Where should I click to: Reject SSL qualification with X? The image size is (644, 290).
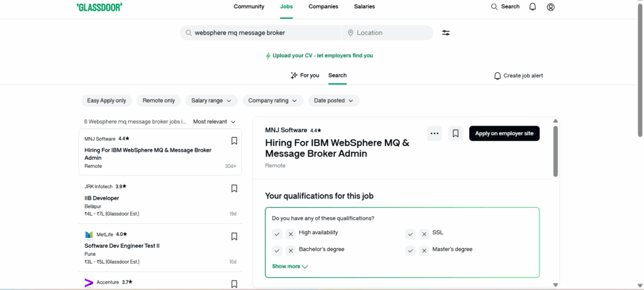point(425,234)
